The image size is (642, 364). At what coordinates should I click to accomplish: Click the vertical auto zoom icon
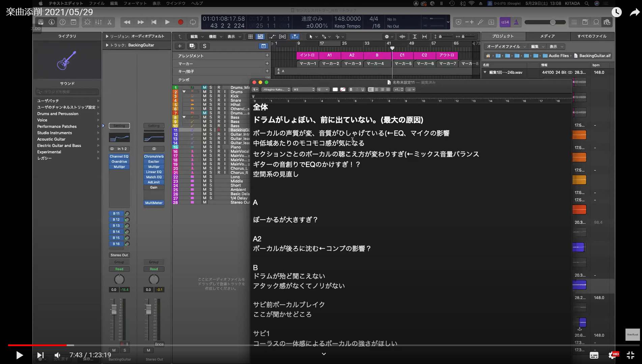coord(415,36)
